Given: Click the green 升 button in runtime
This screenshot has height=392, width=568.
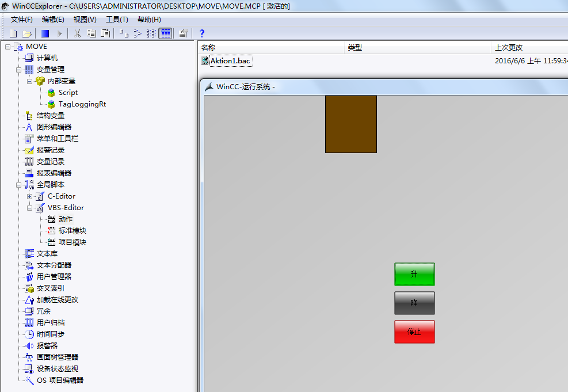Looking at the screenshot, I should point(414,274).
